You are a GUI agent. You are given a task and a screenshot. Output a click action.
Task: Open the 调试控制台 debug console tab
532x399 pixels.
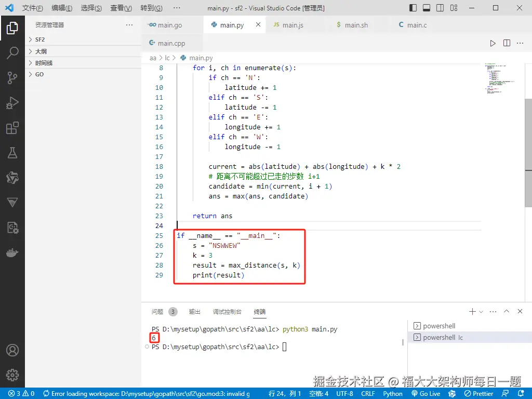(x=227, y=312)
